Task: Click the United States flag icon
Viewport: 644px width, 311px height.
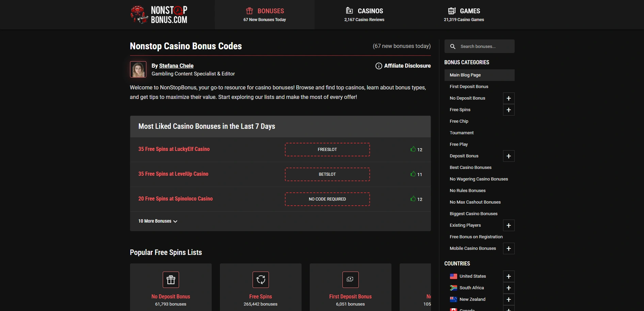Action: pyautogui.click(x=453, y=276)
